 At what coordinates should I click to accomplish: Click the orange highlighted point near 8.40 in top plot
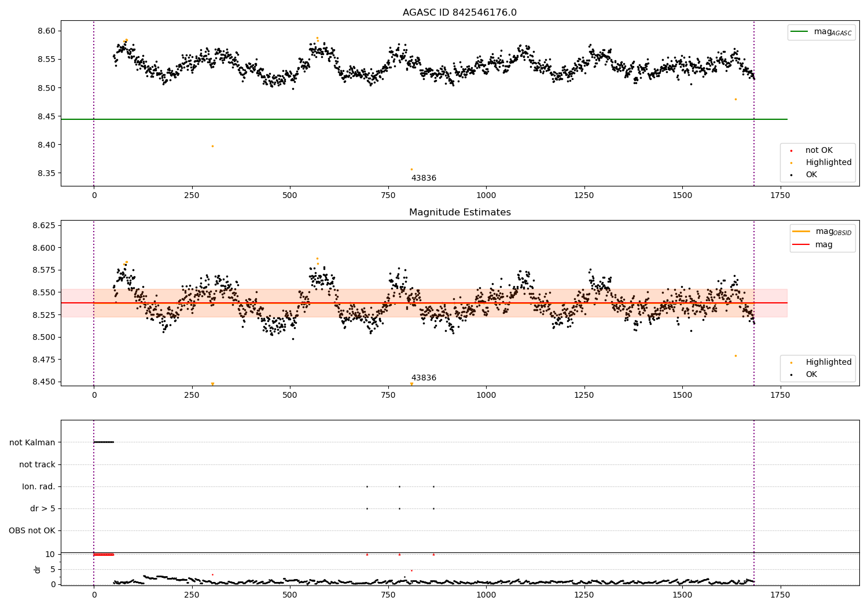[212, 146]
